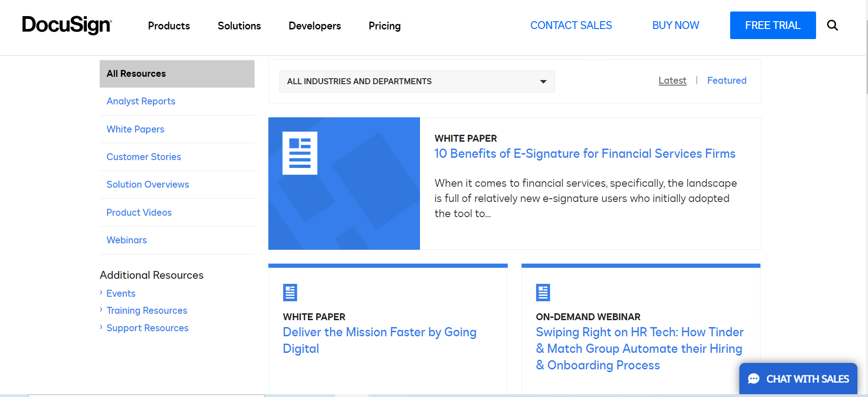
Task: Filter by White Papers in sidebar
Action: point(135,129)
